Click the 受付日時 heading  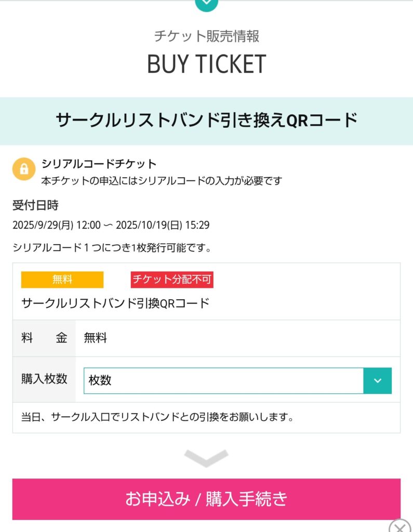(x=35, y=205)
